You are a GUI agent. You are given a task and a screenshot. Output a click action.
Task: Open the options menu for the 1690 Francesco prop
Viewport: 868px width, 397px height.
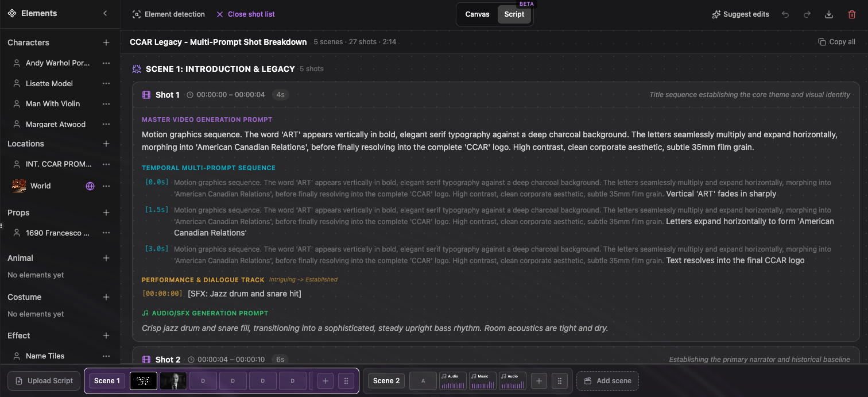106,233
